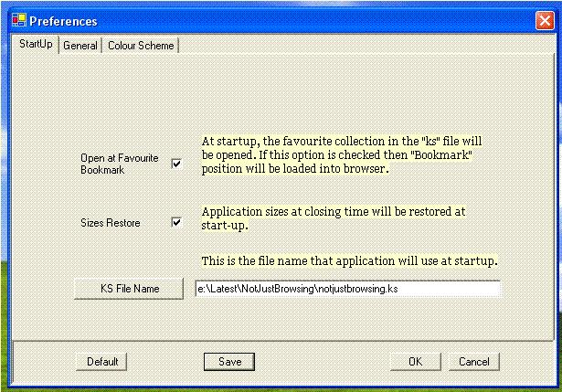Close the Preferences dialog window
Image resolution: width=562 pixels, height=392 pixels.
click(544, 20)
